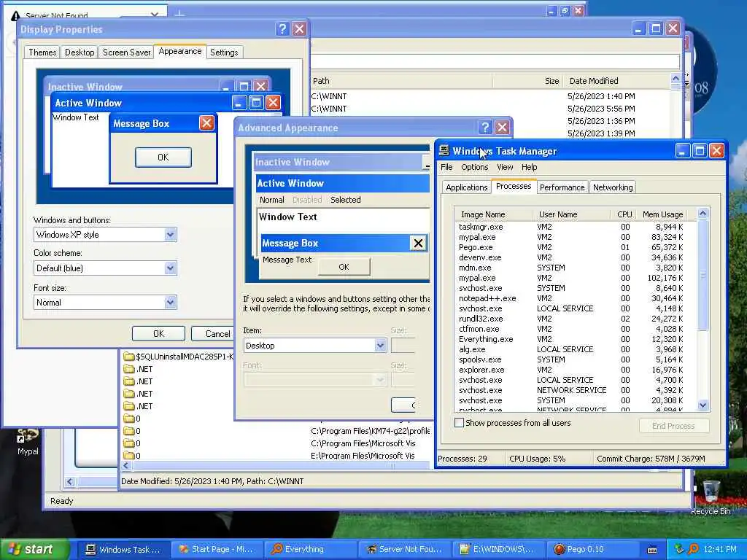747x560 pixels.
Task: Click OK in Display Properties
Action: [x=158, y=334]
